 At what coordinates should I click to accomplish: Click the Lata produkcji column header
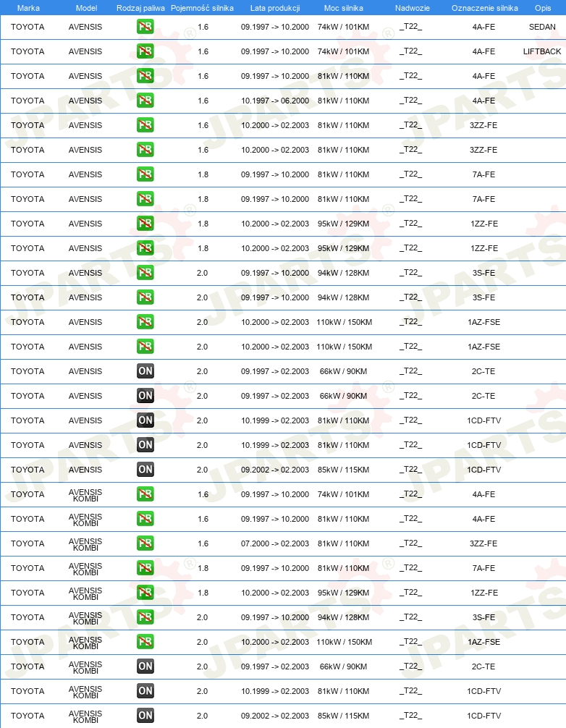coord(275,8)
